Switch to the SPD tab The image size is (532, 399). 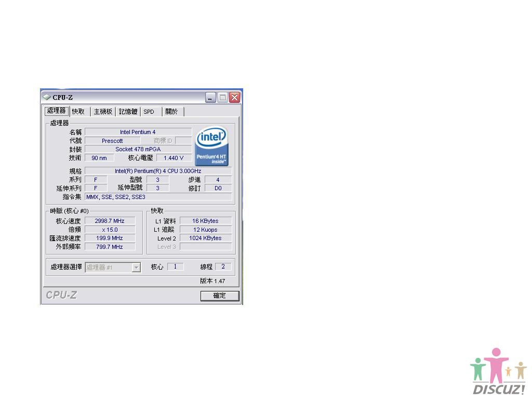(x=149, y=112)
